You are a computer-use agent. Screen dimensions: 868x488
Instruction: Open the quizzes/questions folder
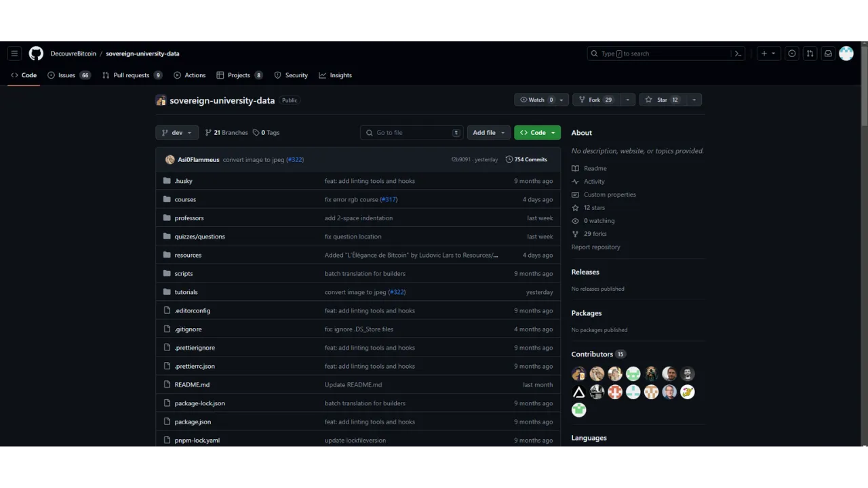[x=200, y=237]
